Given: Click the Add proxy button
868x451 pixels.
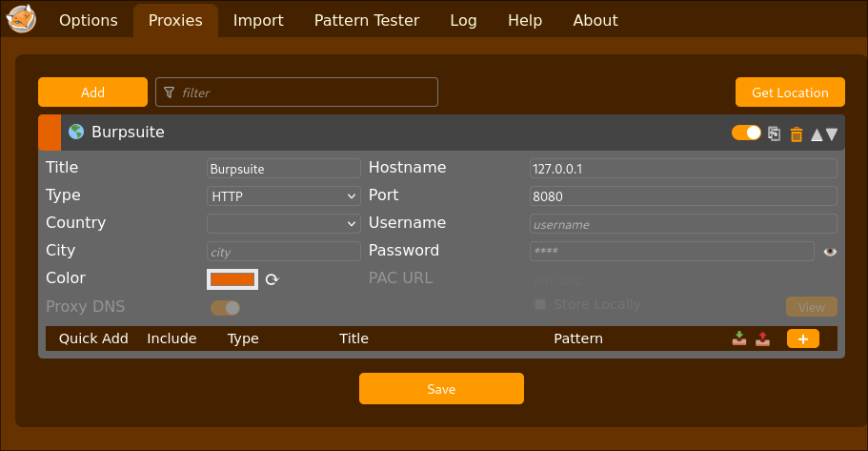Looking at the screenshot, I should coord(93,92).
